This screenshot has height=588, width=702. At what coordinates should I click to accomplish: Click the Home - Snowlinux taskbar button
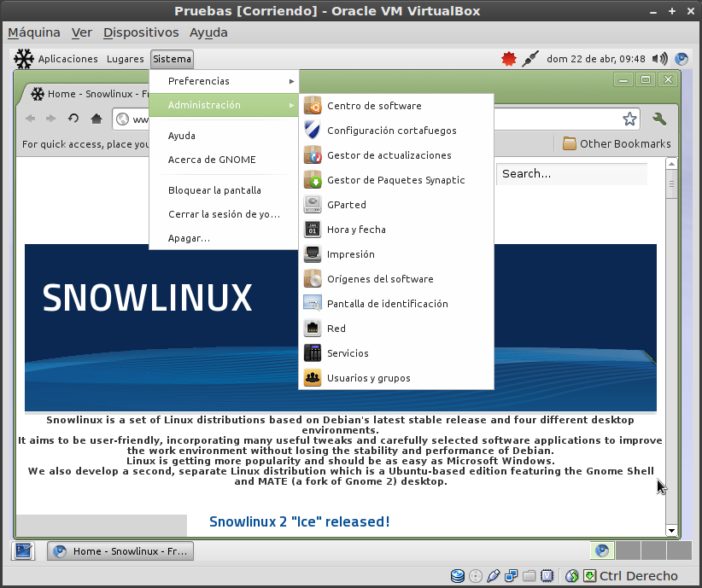(x=120, y=551)
